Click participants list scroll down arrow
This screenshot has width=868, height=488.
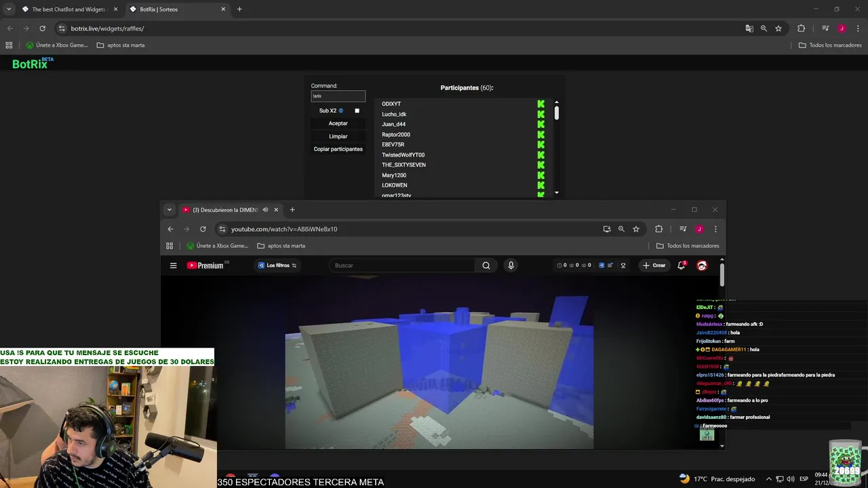click(557, 193)
